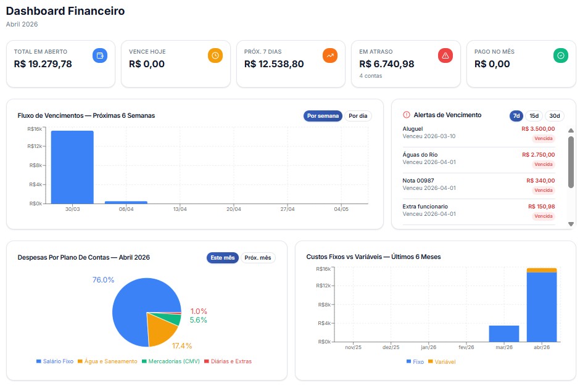Switch the expenses chart to Próx. mês
Viewport: 588px width, 391px height.
(x=257, y=258)
